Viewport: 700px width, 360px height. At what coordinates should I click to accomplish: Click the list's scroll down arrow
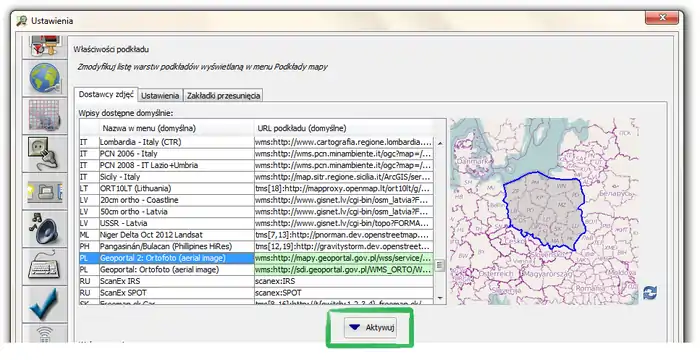coord(440,297)
